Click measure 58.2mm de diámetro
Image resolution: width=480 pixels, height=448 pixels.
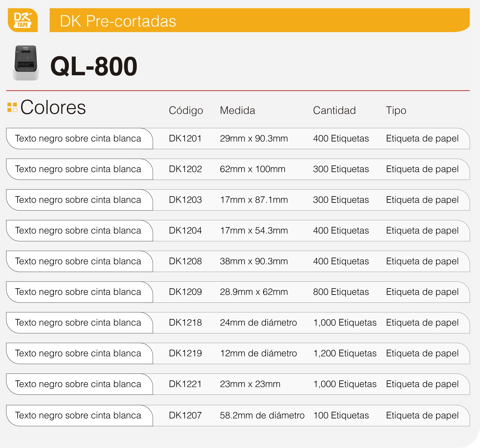(x=262, y=416)
